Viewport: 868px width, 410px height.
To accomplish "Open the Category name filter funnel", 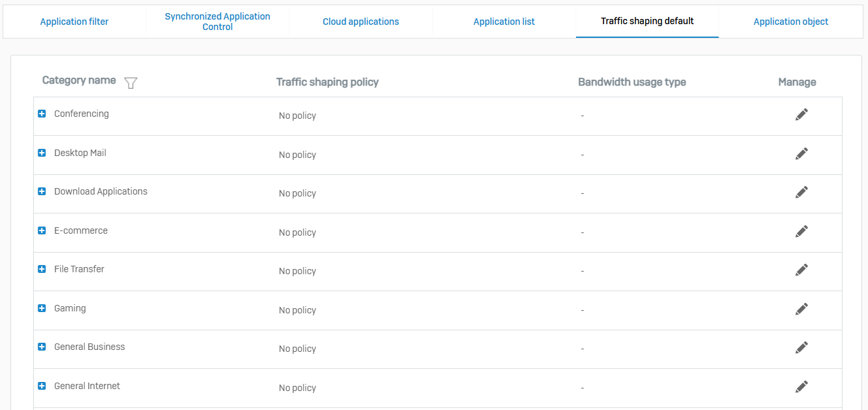I will tap(131, 83).
